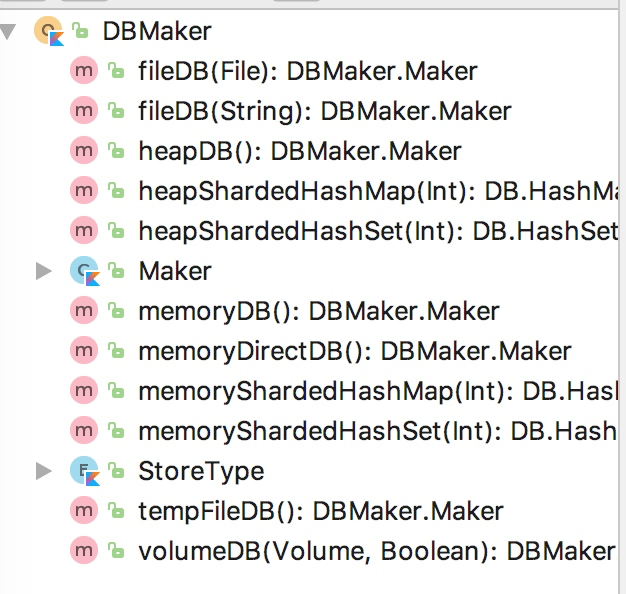The height and width of the screenshot is (594, 626).
Task: Select memoryShardedHashMap(Int) method entry
Action: pyautogui.click(x=378, y=392)
